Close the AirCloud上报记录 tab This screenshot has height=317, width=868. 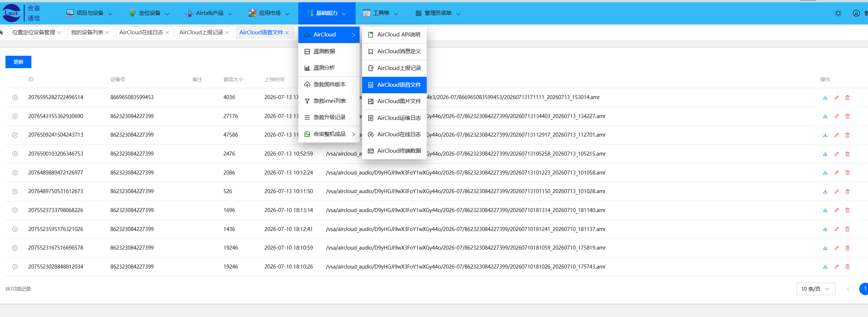(x=227, y=33)
